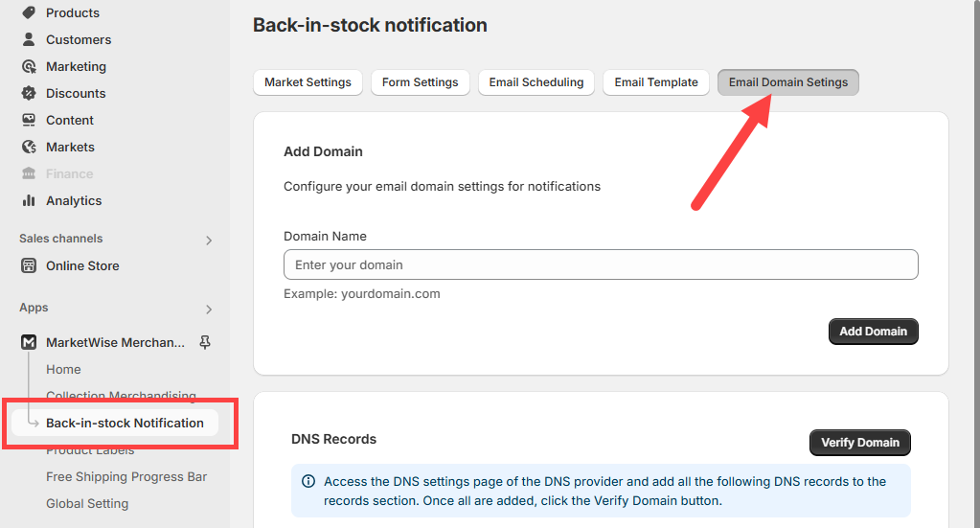
Task: Click the Markets globe icon
Action: point(29,147)
